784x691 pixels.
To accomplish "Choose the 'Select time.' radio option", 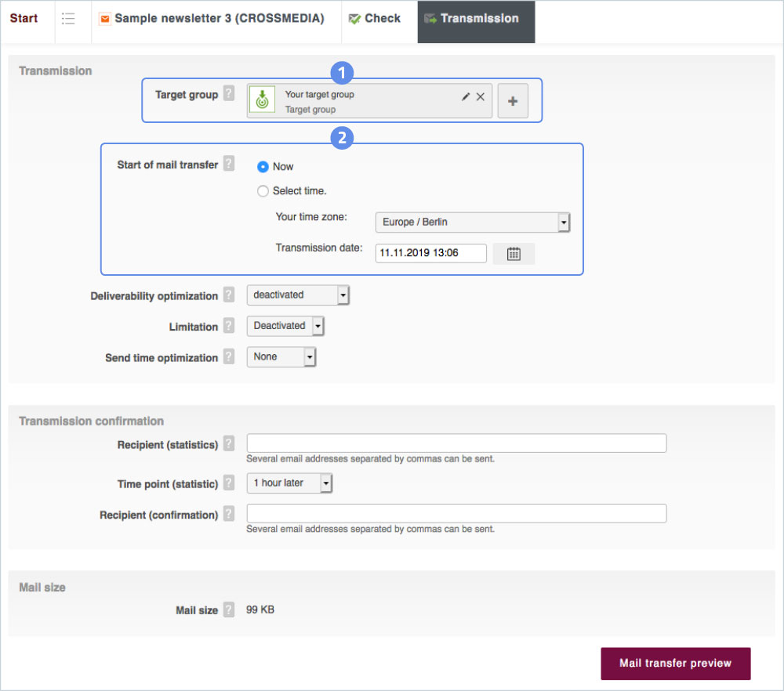I will point(263,191).
